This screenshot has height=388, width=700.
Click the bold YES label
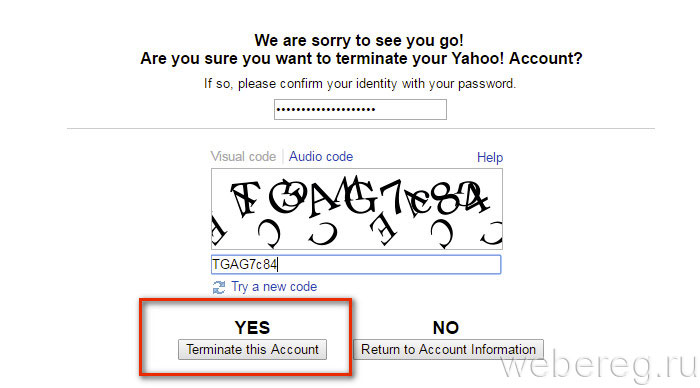252,328
